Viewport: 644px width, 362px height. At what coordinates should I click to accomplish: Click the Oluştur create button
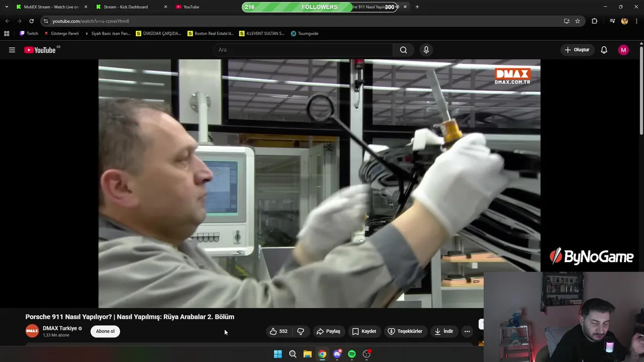[577, 50]
